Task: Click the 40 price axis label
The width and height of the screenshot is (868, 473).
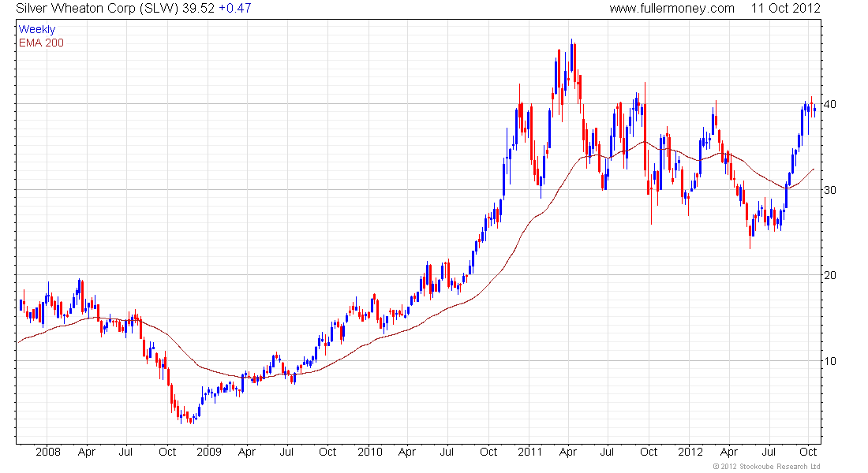Action: point(830,105)
